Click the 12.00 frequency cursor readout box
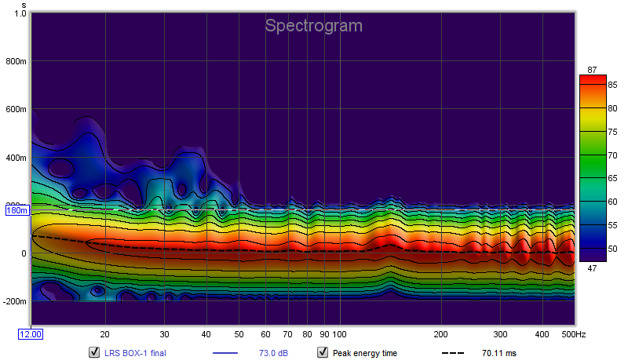628x364 pixels. [x=30, y=334]
